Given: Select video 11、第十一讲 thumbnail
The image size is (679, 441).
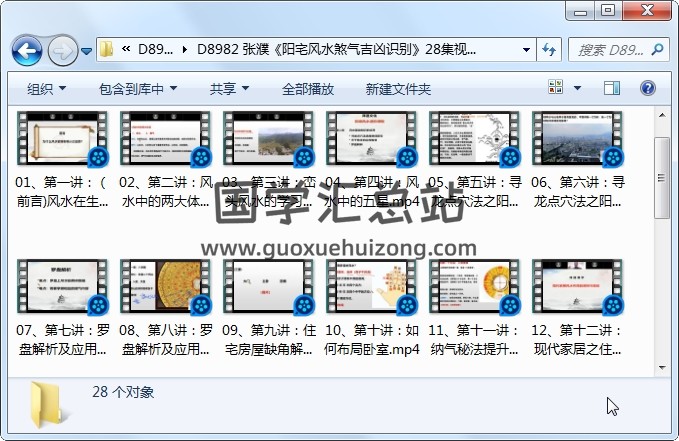Looking at the screenshot, I should [475, 287].
